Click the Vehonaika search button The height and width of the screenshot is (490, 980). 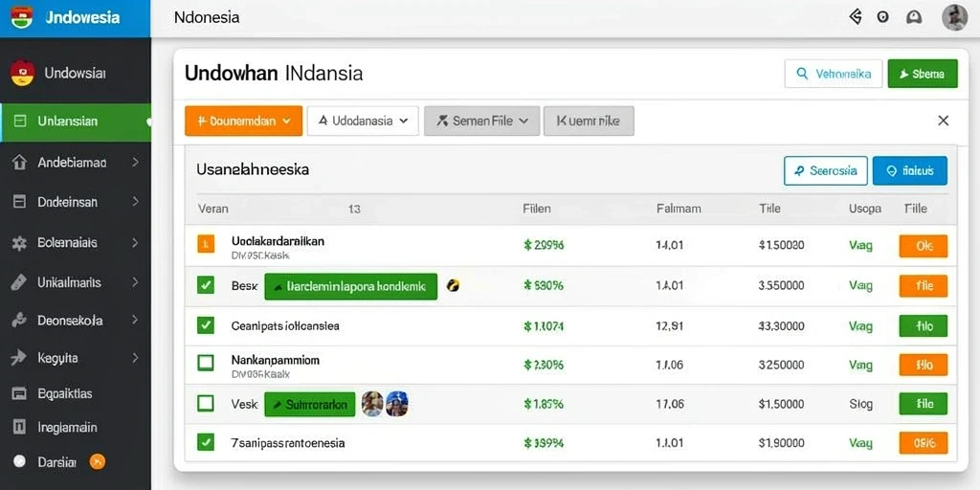coord(834,74)
